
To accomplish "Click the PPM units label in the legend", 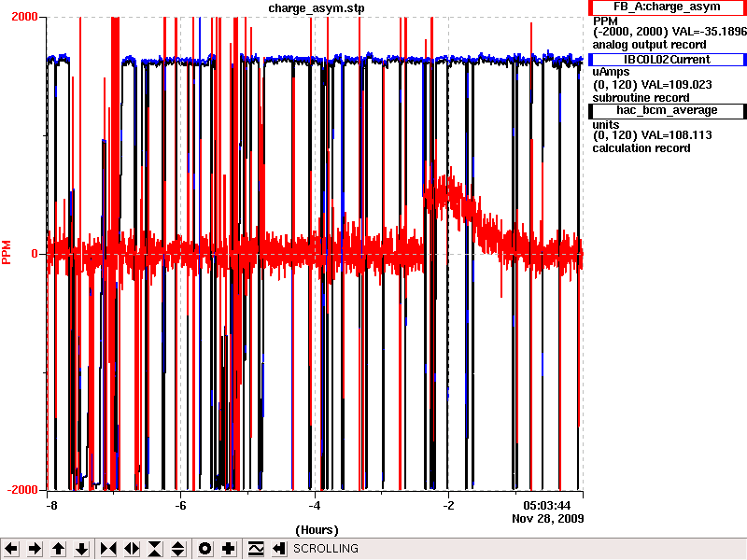I will click(x=605, y=21).
